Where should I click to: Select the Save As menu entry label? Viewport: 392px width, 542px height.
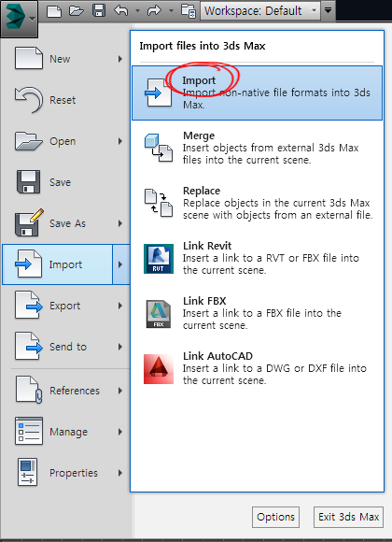(x=68, y=223)
